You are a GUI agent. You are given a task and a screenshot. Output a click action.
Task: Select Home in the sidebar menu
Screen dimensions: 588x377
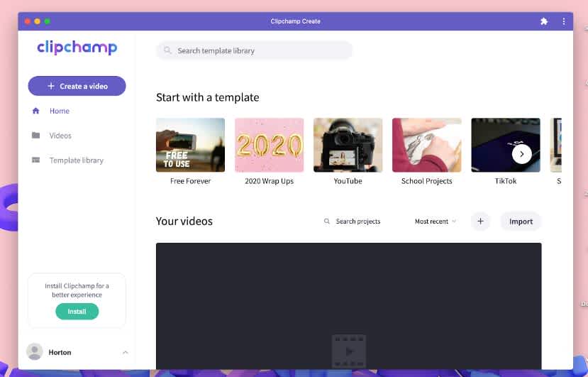(x=60, y=111)
